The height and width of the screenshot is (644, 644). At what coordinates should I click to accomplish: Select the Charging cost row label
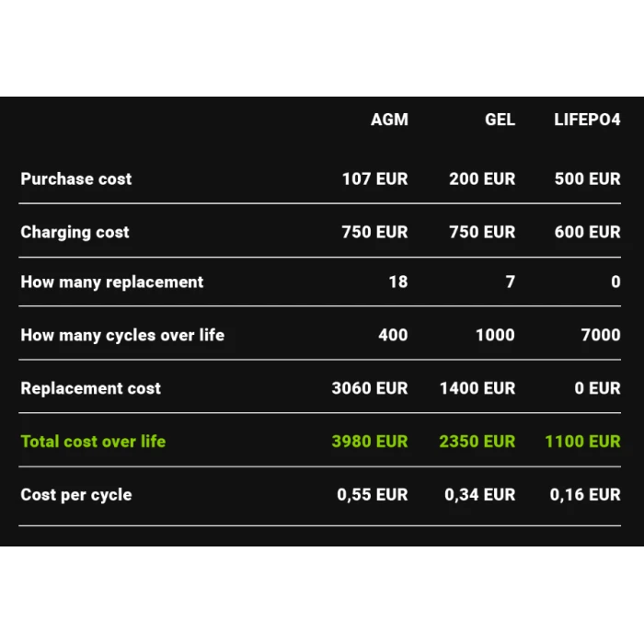(75, 233)
